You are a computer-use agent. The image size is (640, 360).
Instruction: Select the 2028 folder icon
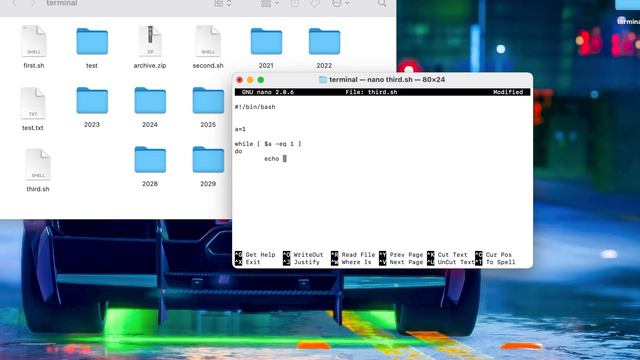150,159
